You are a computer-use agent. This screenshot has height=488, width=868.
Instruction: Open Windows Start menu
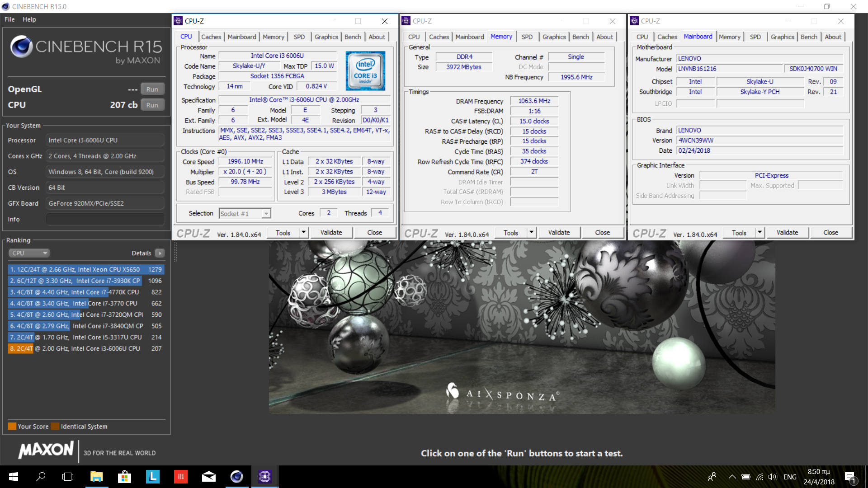[x=14, y=477]
